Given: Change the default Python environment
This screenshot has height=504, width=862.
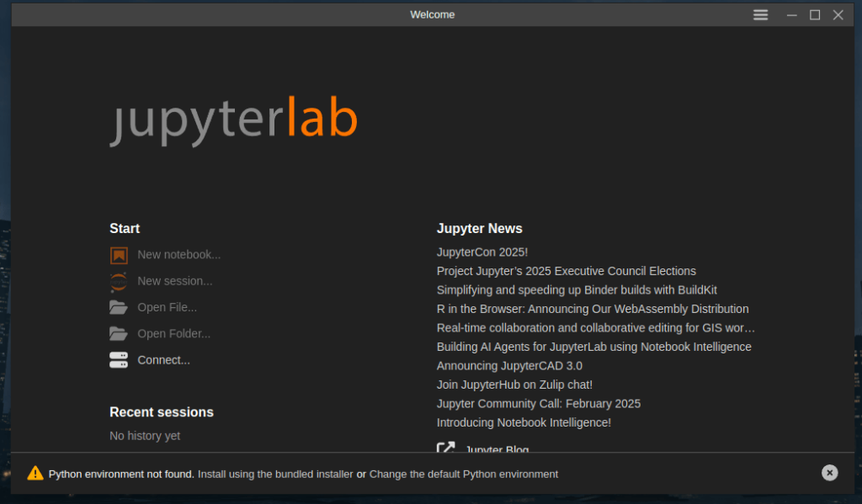Looking at the screenshot, I should [x=463, y=475].
